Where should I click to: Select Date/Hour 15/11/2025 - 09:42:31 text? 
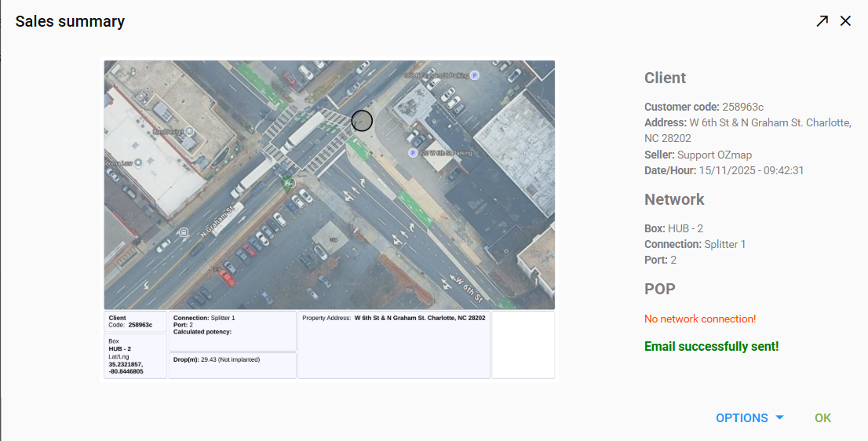tap(724, 170)
